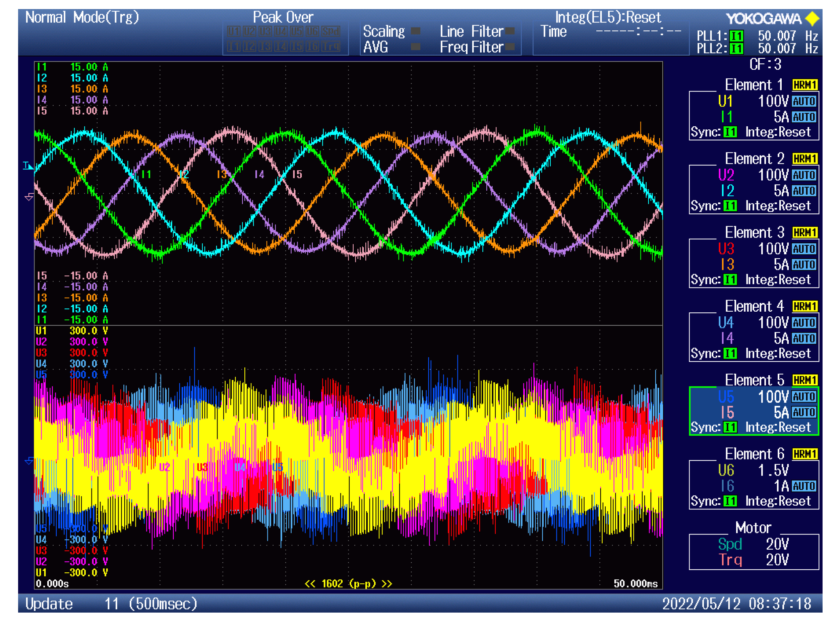Click the PLL1 source I1 indicator
The image size is (840, 627).
point(736,37)
